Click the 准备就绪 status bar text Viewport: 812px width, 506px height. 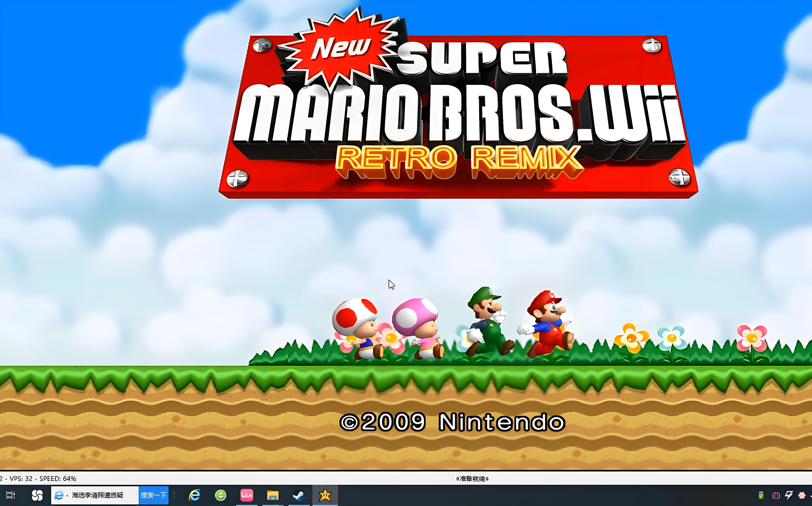[472, 479]
